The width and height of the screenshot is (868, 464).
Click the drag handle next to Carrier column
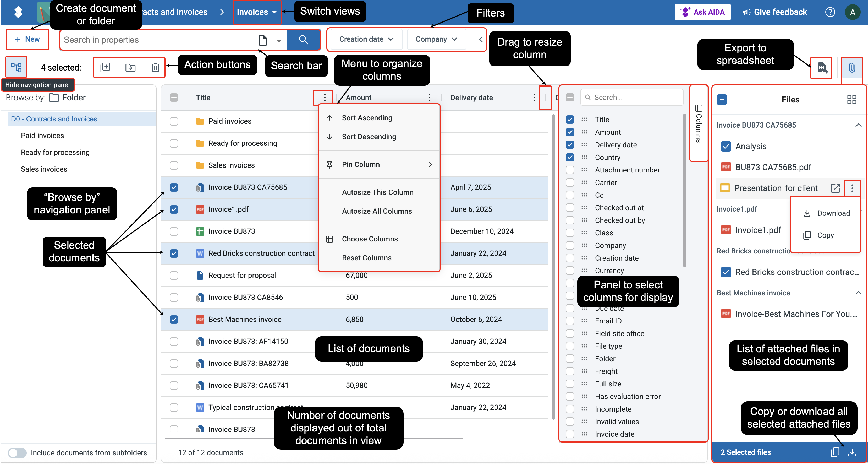(584, 182)
